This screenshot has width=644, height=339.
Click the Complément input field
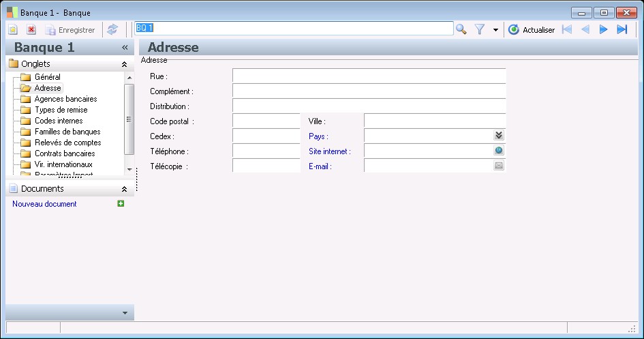[369, 91]
